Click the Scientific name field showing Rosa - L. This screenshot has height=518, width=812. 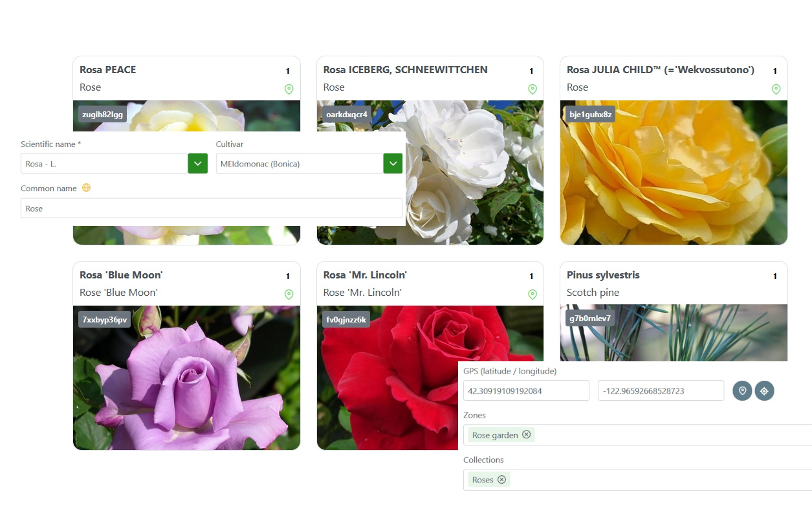pyautogui.click(x=104, y=163)
